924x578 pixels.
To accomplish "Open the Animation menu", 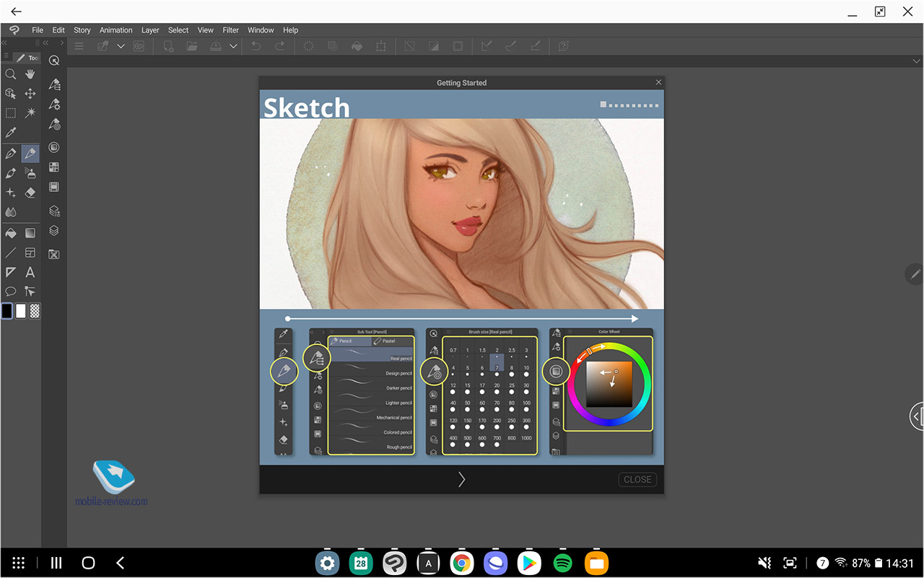I will pyautogui.click(x=115, y=30).
